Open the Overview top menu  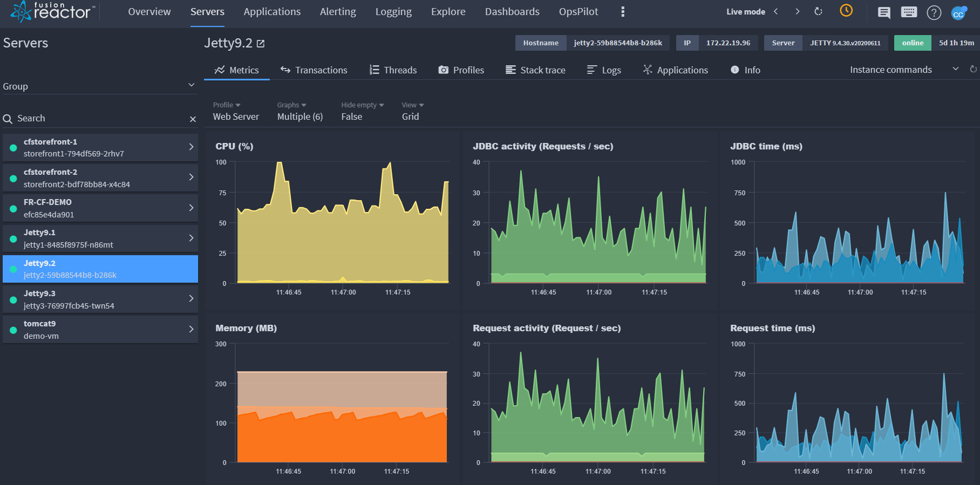[x=149, y=12]
